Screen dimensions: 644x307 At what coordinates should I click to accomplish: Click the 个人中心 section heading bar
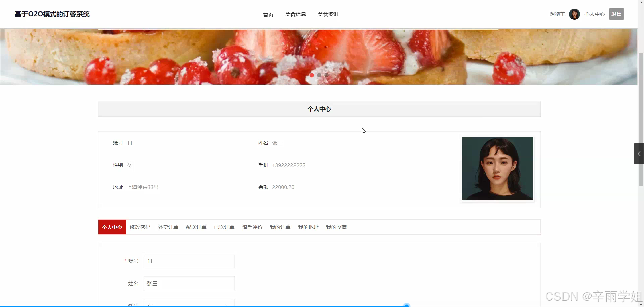coord(319,109)
